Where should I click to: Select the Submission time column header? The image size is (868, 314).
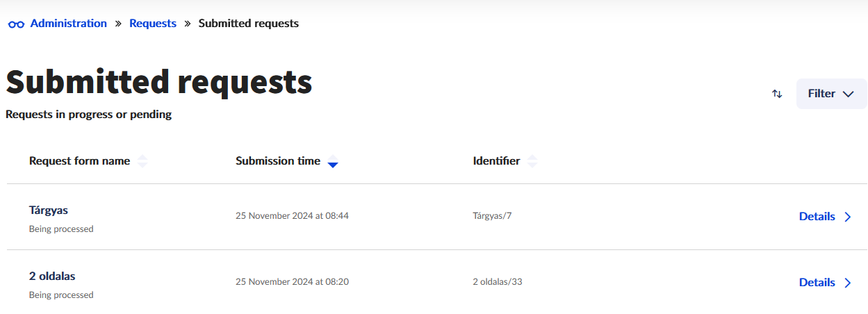tap(278, 161)
